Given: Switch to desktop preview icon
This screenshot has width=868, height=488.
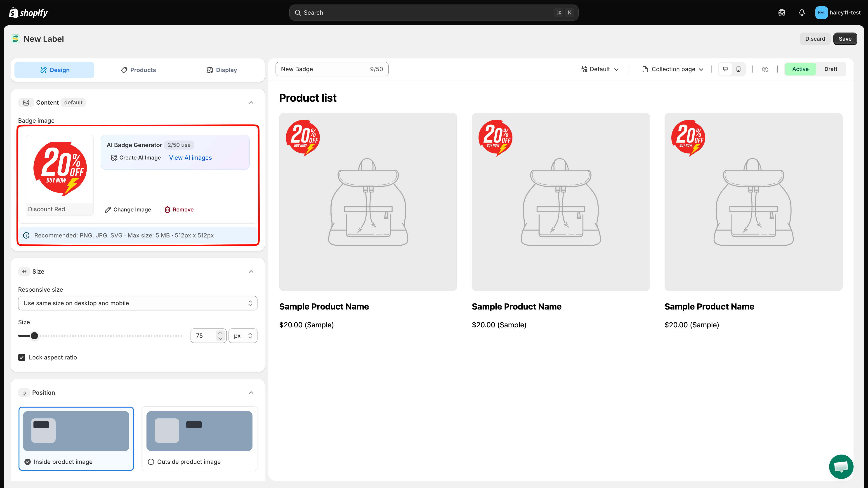Looking at the screenshot, I should point(725,69).
